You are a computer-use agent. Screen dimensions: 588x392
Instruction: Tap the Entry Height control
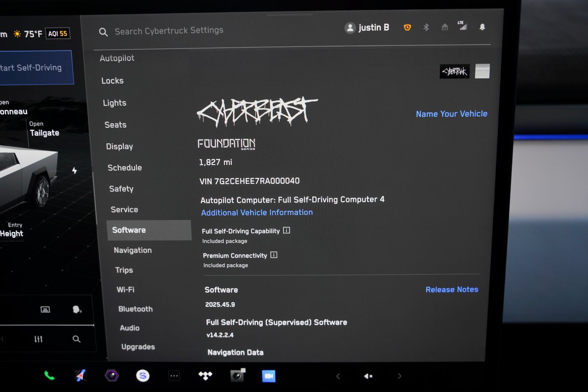[12, 230]
